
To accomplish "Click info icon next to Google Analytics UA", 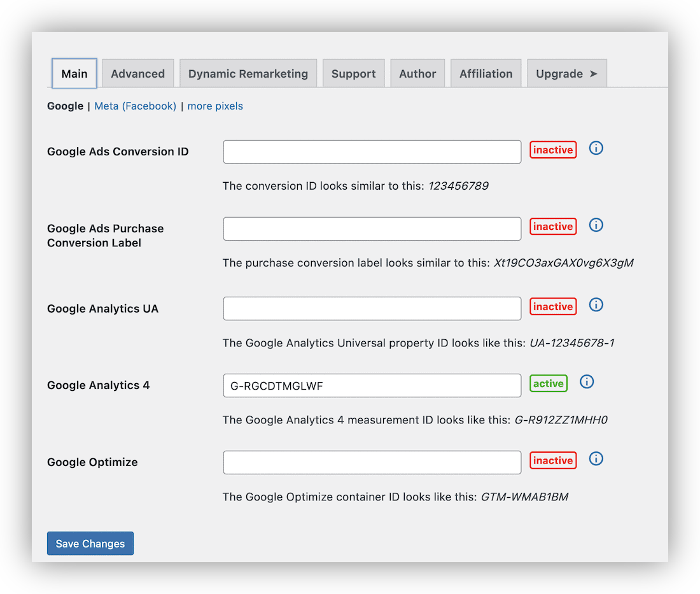I will click(x=596, y=305).
